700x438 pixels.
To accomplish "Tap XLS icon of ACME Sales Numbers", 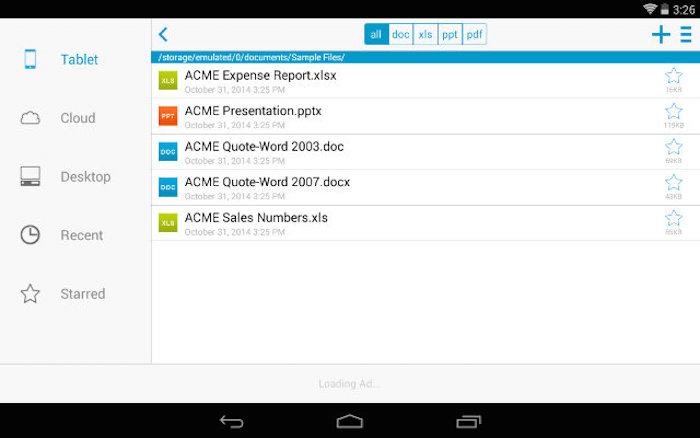I will [168, 223].
